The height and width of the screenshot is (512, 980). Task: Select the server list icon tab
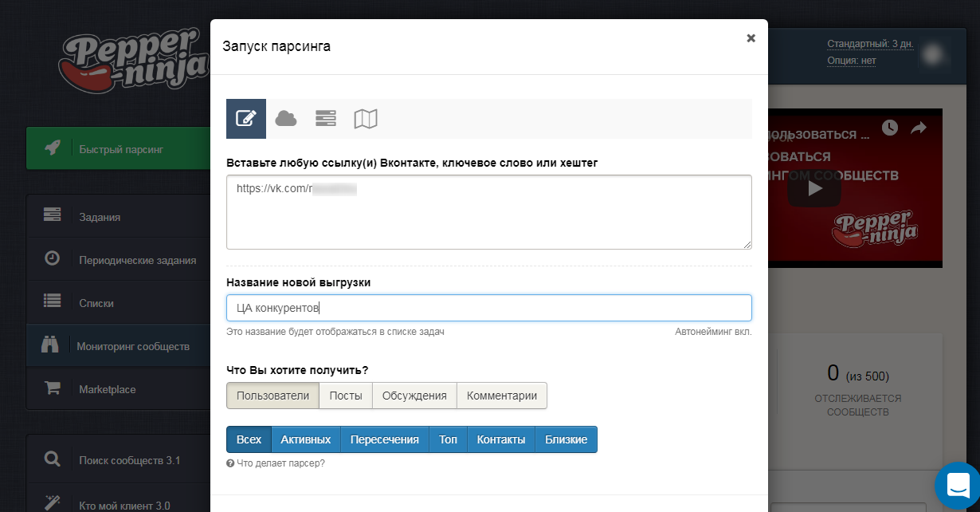point(326,119)
